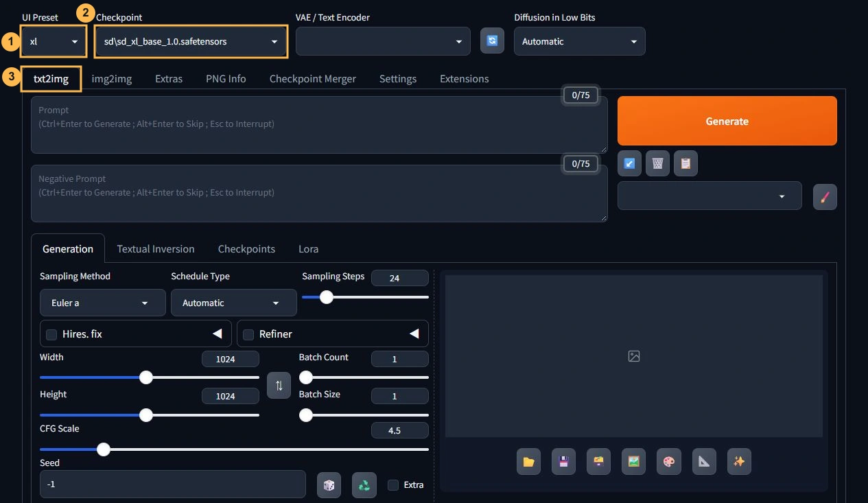Swap width and height with arrows button
The height and width of the screenshot is (503, 868).
[279, 386]
